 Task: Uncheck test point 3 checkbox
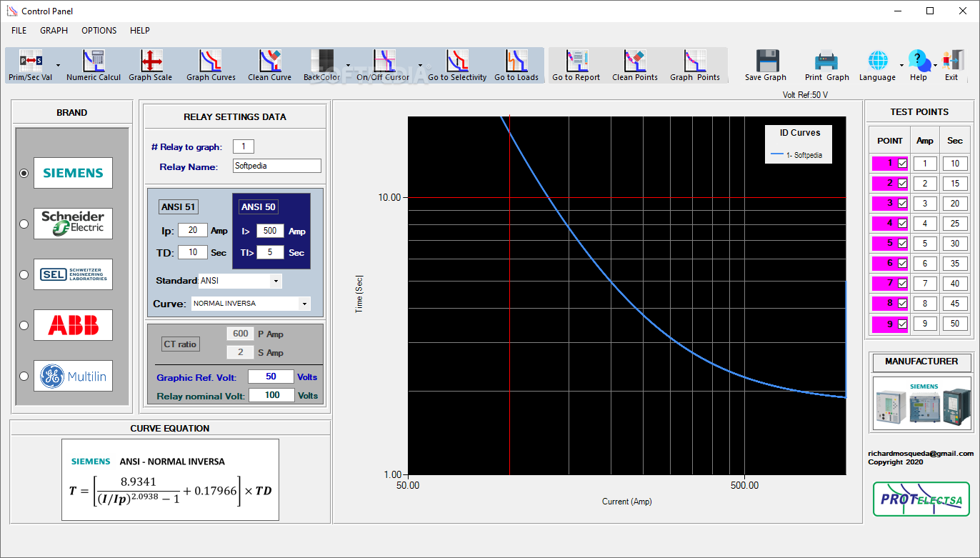point(902,204)
